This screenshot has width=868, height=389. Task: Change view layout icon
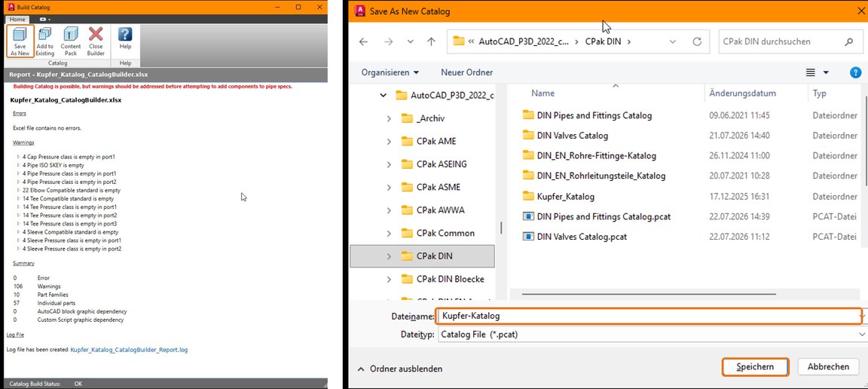point(811,72)
